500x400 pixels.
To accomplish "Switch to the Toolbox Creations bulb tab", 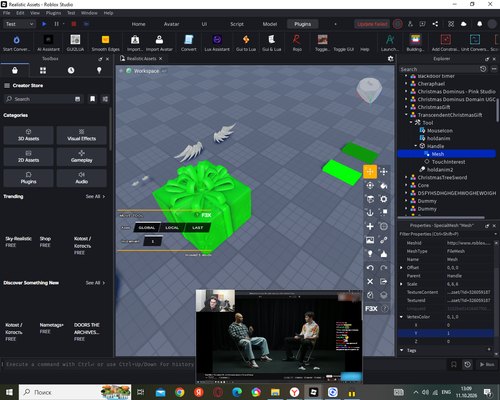I will click(99, 70).
